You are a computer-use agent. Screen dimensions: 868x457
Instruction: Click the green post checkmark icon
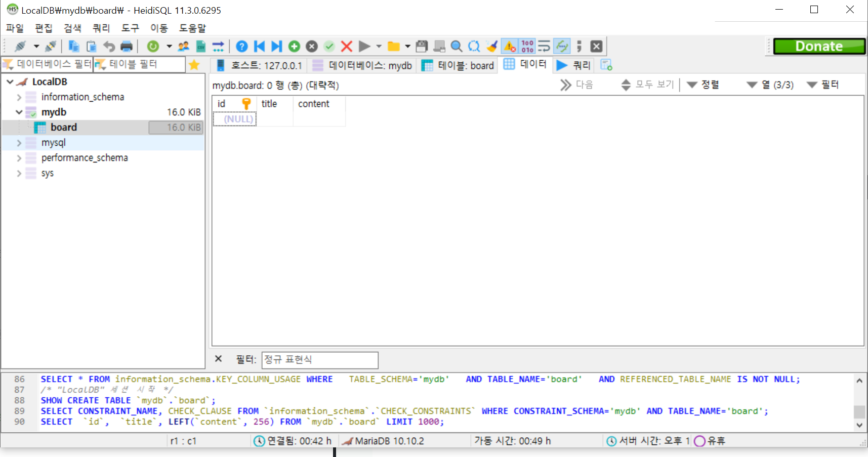[329, 47]
